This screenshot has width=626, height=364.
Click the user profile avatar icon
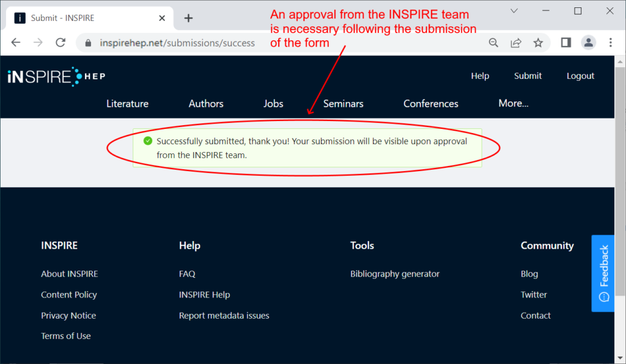589,43
